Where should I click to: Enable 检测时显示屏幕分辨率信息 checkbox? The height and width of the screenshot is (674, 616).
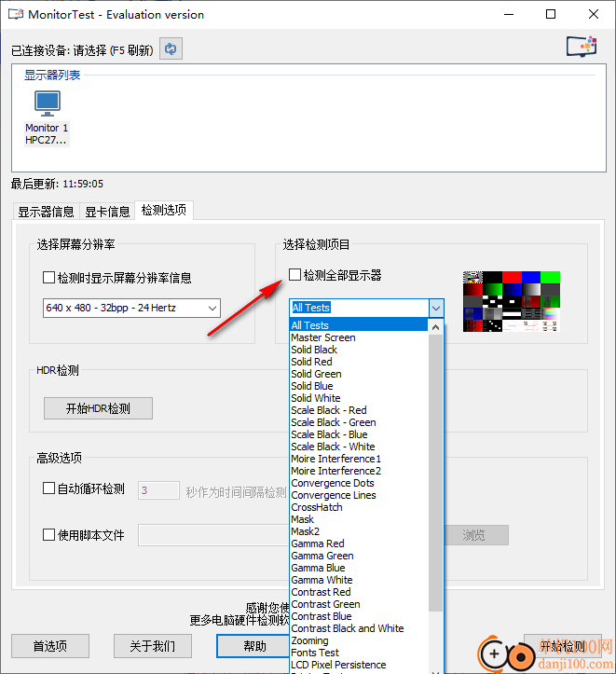pos(48,277)
